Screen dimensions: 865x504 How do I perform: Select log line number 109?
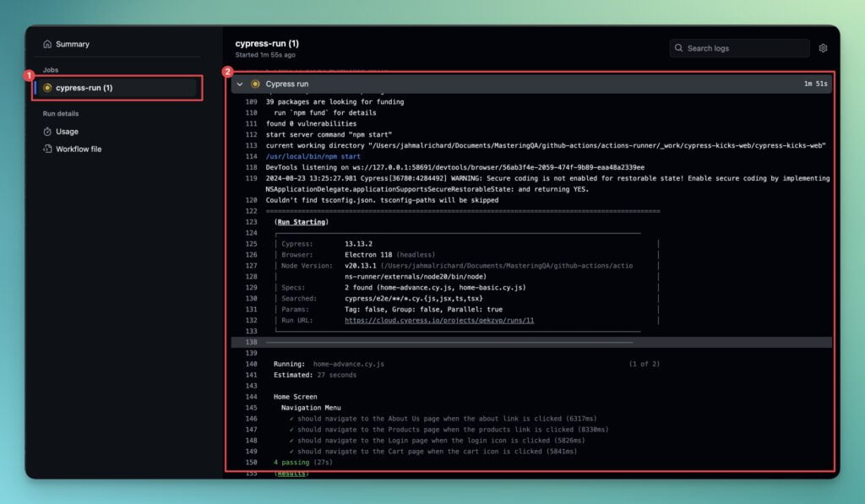[x=251, y=102]
